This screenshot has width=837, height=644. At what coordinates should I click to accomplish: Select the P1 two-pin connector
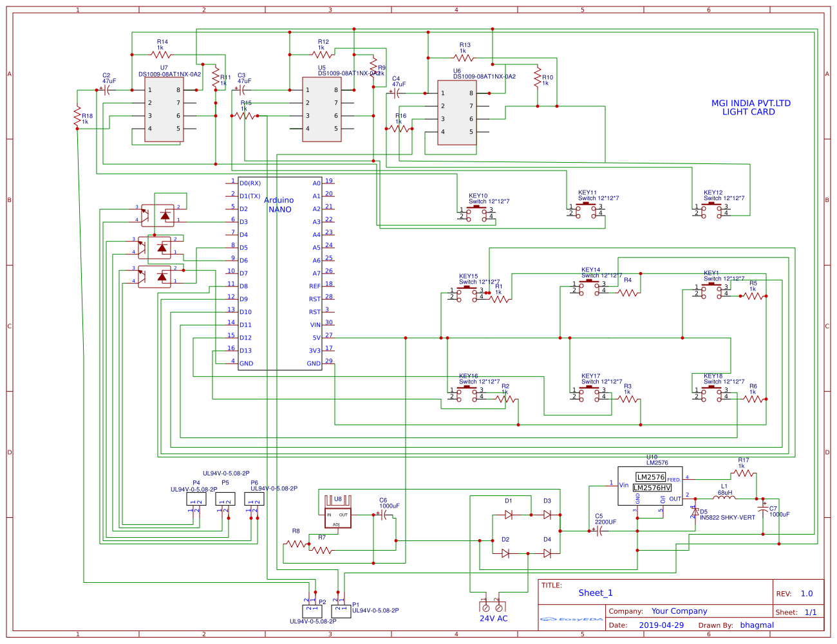pyautogui.click(x=341, y=611)
